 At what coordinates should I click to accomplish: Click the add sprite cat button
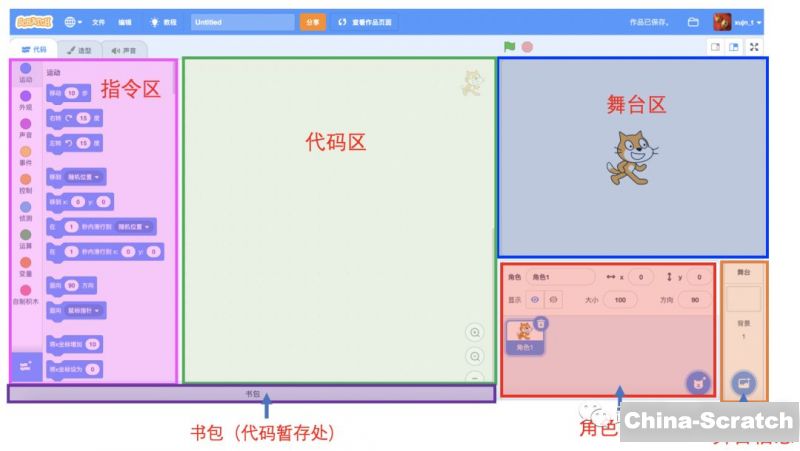697,382
